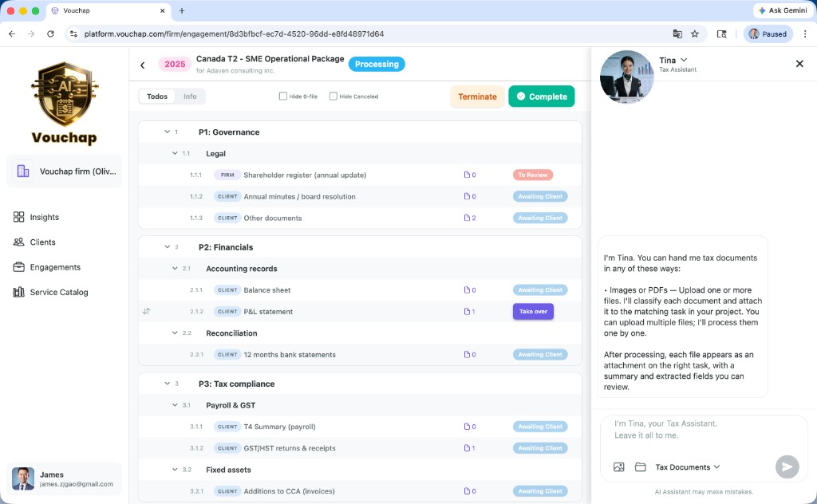The height and width of the screenshot is (504, 817).
Task: Click the reorder arrows beside P&L statement
Action: coord(147,311)
